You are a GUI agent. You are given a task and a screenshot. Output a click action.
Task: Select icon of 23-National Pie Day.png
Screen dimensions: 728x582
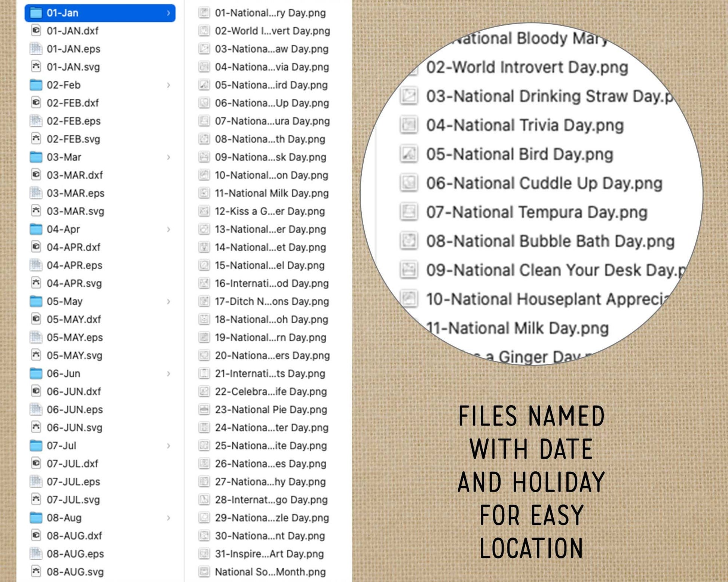coord(204,409)
